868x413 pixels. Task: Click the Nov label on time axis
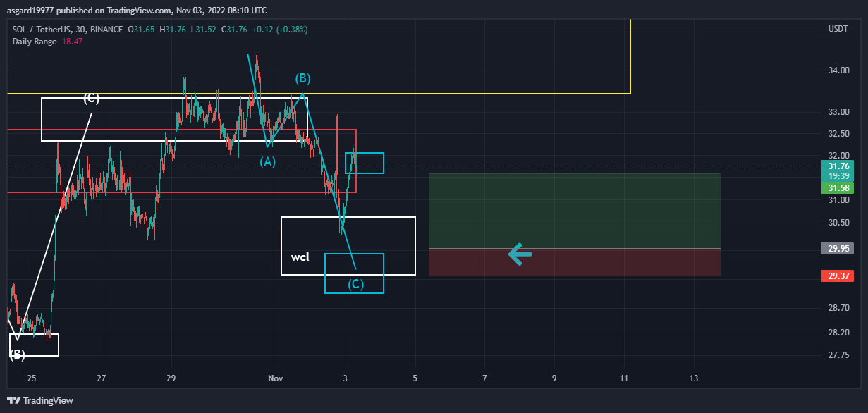point(276,378)
